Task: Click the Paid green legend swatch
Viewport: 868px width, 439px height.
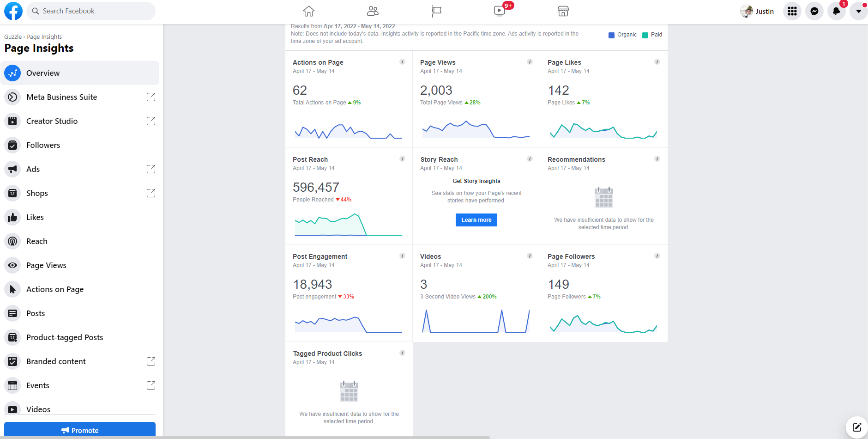Action: coord(645,35)
